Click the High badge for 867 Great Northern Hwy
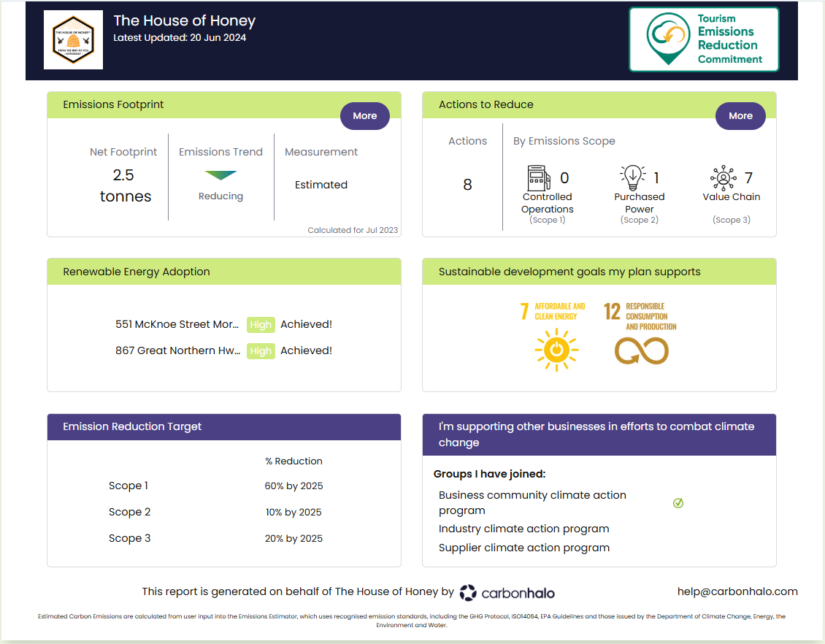The image size is (825, 644). (x=261, y=350)
